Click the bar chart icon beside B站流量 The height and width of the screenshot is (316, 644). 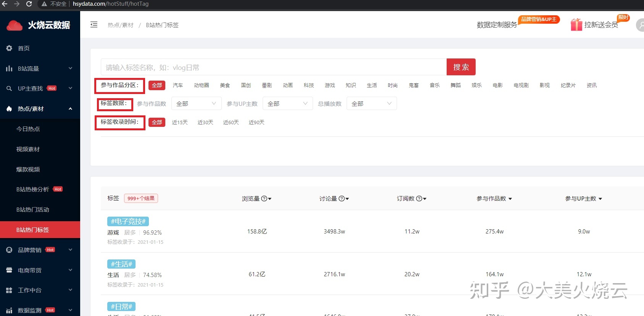pyautogui.click(x=9, y=68)
